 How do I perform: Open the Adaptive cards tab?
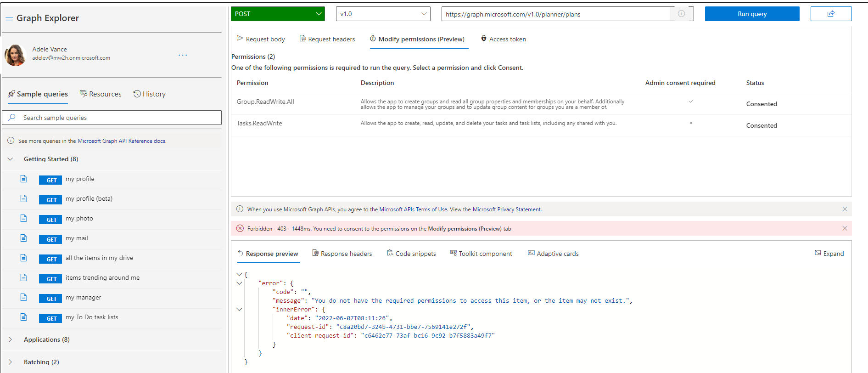click(x=554, y=254)
